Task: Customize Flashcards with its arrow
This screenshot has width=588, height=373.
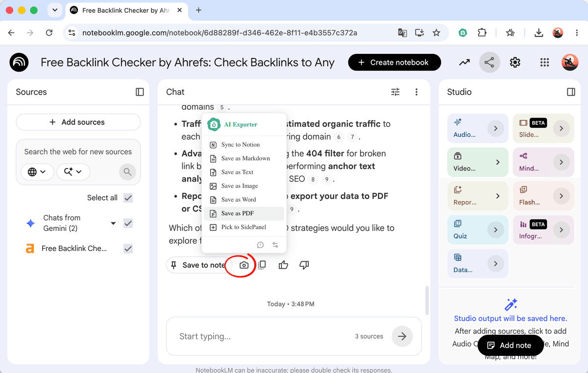Action: pyautogui.click(x=562, y=196)
